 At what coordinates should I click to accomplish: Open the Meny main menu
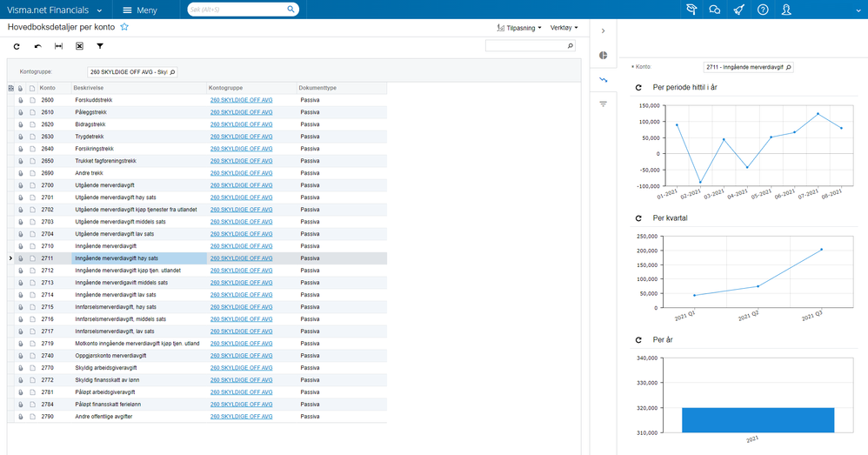click(140, 10)
